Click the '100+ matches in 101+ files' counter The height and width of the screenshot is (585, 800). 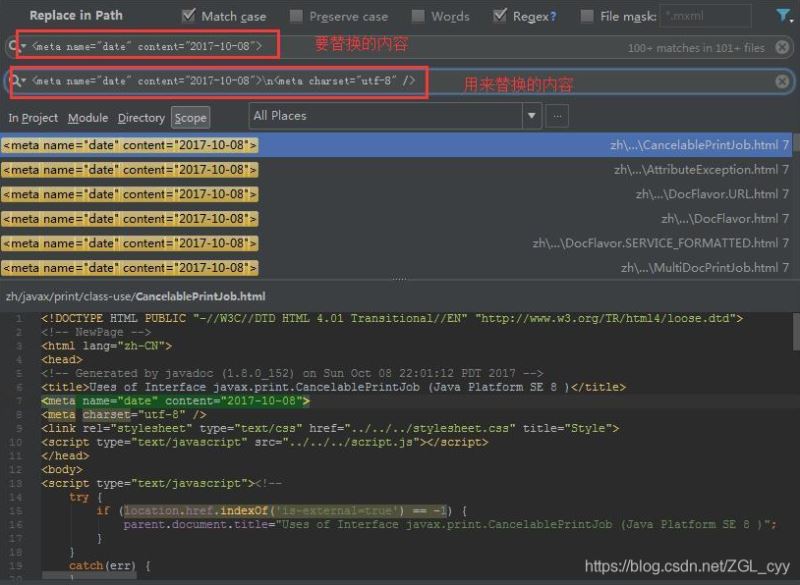coord(696,48)
